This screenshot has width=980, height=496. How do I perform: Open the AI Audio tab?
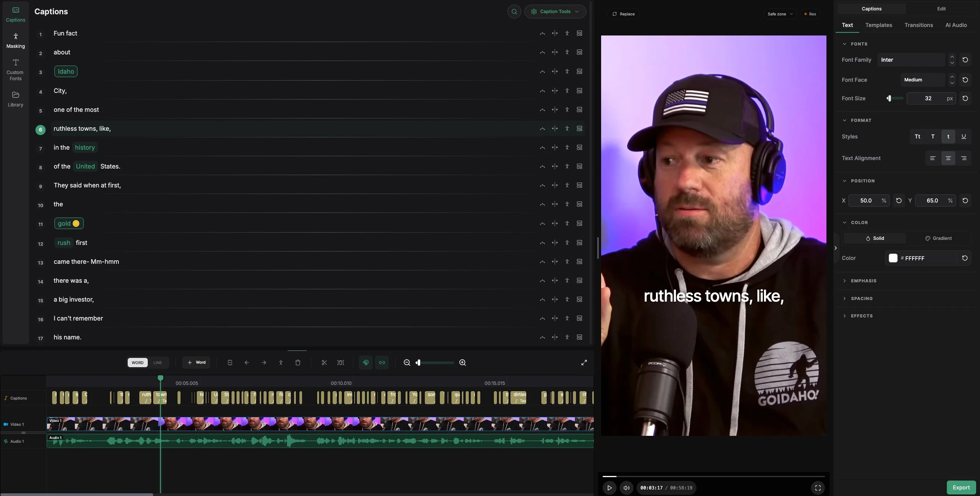[x=956, y=25]
